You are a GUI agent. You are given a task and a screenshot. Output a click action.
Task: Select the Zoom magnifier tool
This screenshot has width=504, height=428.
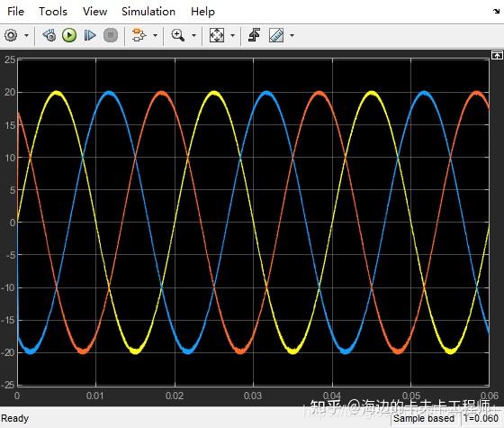[x=178, y=35]
